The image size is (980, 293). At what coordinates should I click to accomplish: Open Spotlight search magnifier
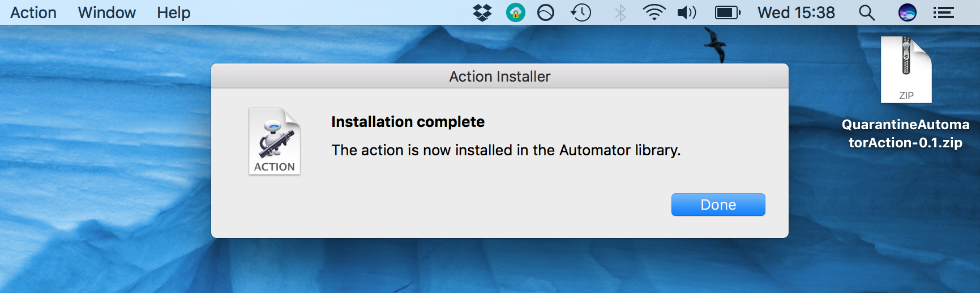coord(866,12)
